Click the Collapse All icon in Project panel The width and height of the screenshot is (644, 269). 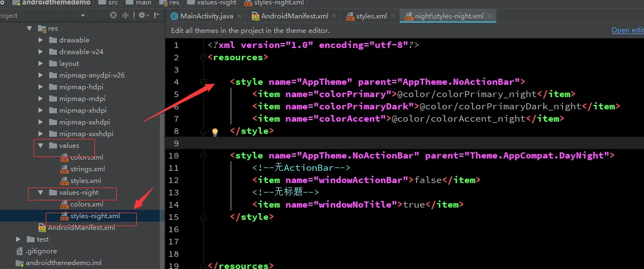pyautogui.click(x=126, y=16)
